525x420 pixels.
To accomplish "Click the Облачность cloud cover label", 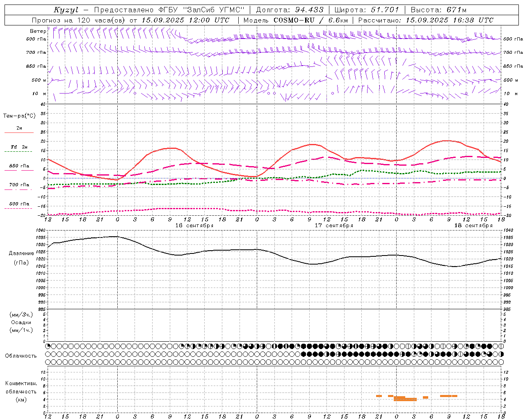I will [x=21, y=356].
